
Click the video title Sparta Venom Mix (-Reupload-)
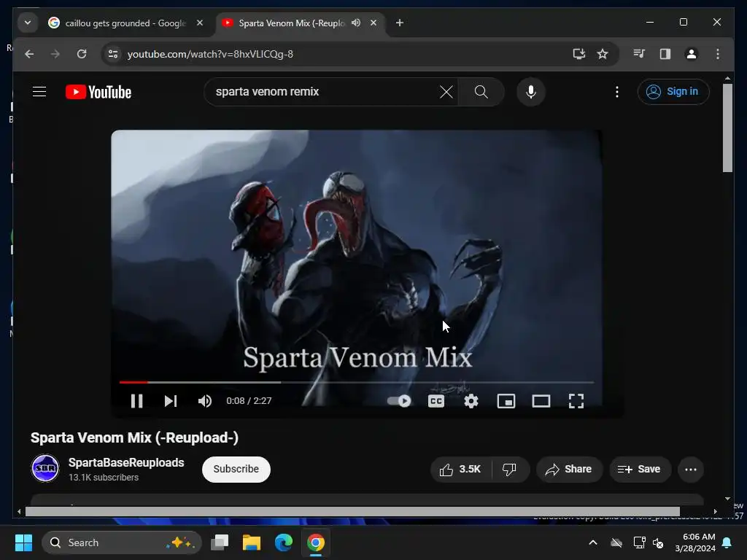click(134, 437)
